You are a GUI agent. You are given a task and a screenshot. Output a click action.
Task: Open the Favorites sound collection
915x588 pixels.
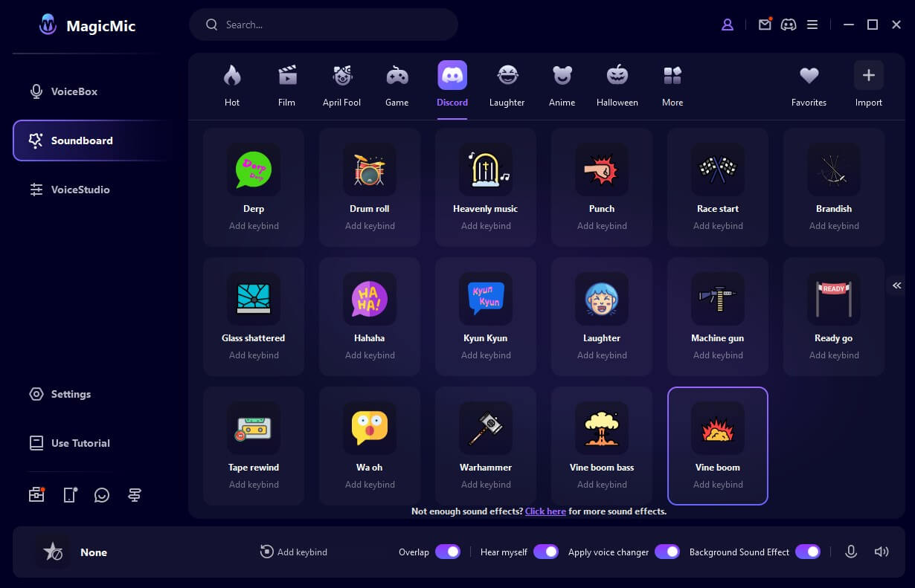(809, 84)
